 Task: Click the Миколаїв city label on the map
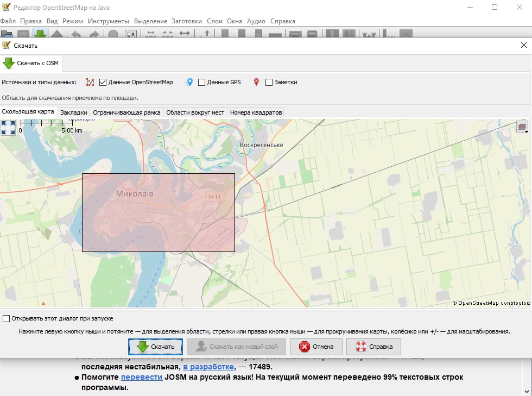click(x=135, y=194)
